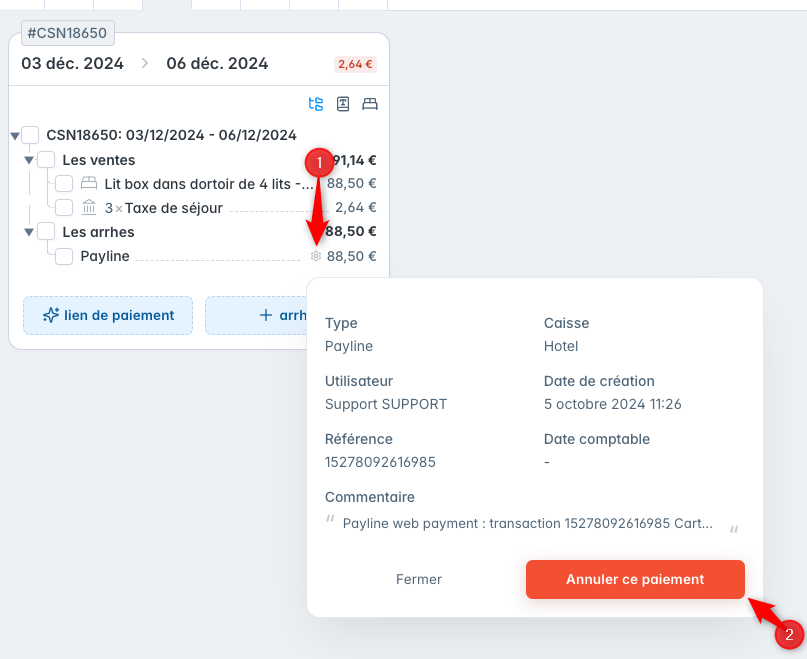This screenshot has height=659, width=807.
Task: Click the bed icon beside Lit box
Action: click(89, 183)
